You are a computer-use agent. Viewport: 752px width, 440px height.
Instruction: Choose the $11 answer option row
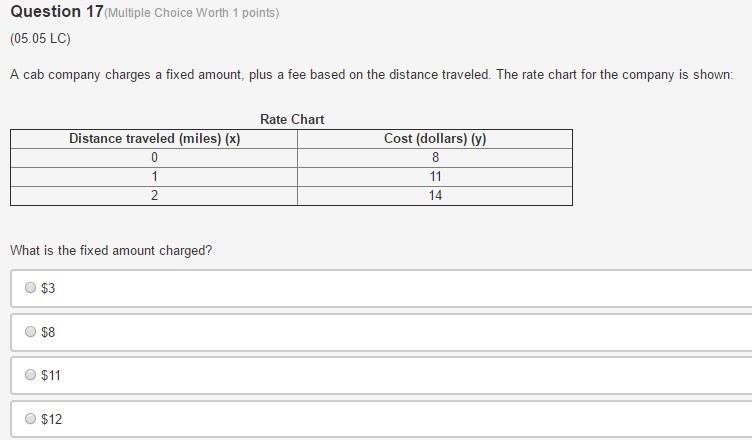tap(381, 376)
